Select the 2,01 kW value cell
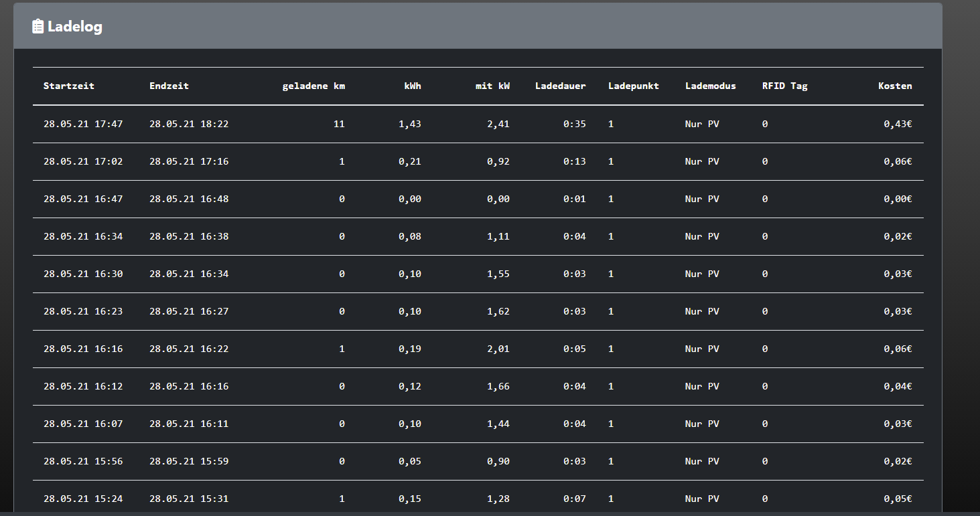This screenshot has height=516, width=980. click(498, 349)
